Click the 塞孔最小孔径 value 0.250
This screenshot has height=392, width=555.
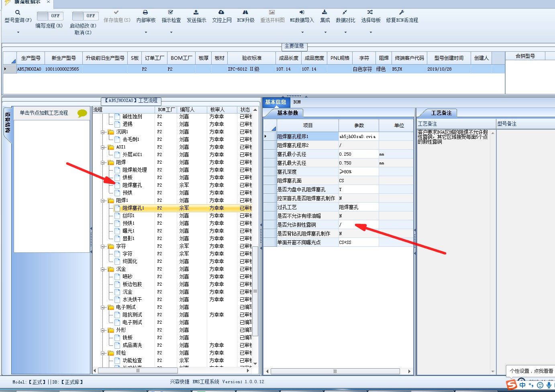(358, 154)
